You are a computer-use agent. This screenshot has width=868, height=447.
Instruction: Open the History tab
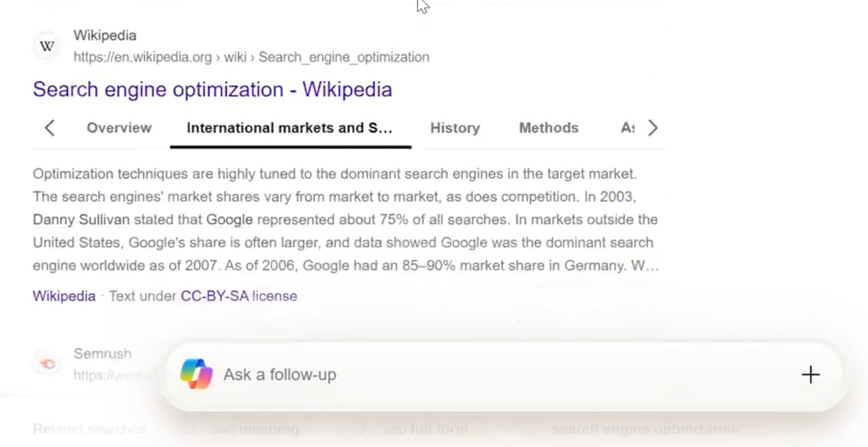tap(455, 128)
